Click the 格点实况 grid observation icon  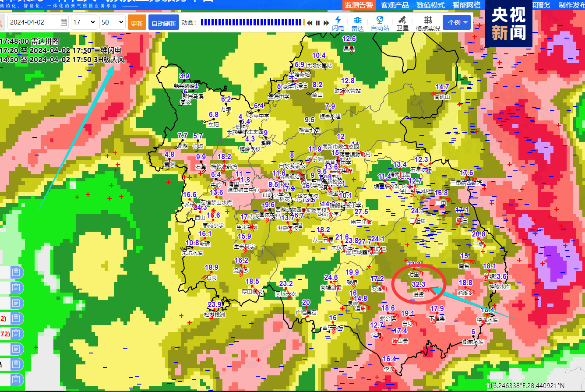point(427,21)
